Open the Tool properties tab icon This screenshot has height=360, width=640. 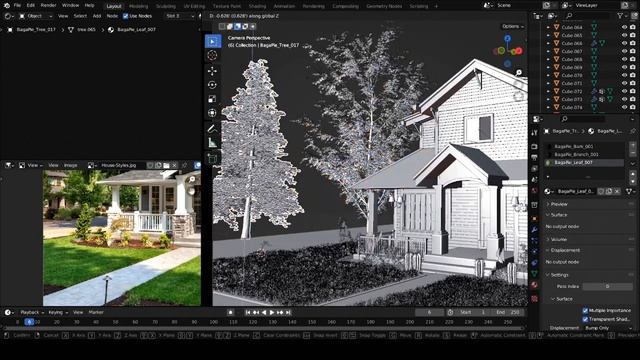[x=534, y=133]
